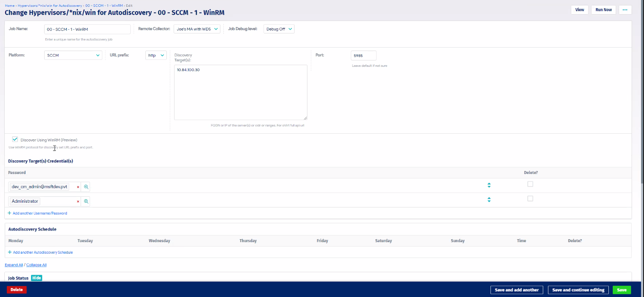
Task: Open Hypervisors/*nix/win for Autodiscovery breadcrumb entry
Action: click(x=51, y=6)
